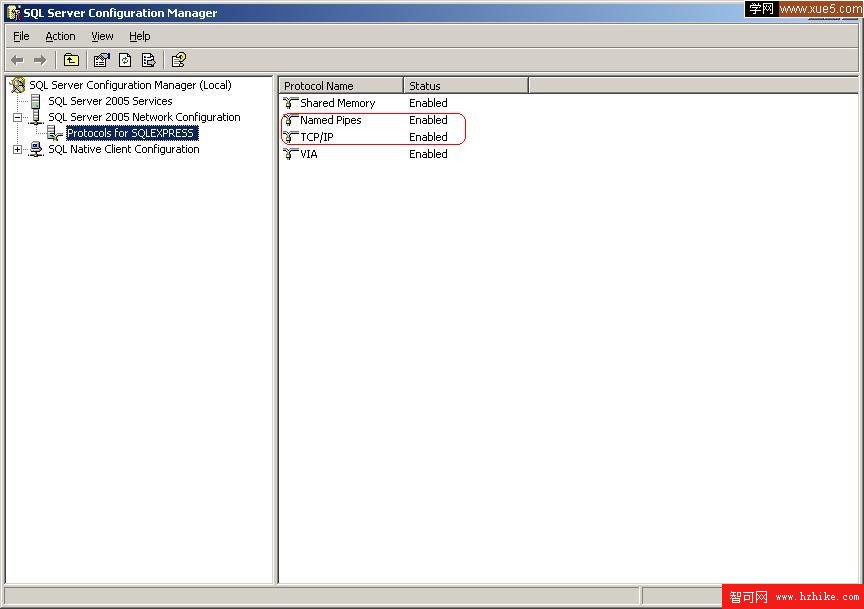Click the Named Pipes protocol icon
This screenshot has height=609, width=864.
tap(290, 120)
